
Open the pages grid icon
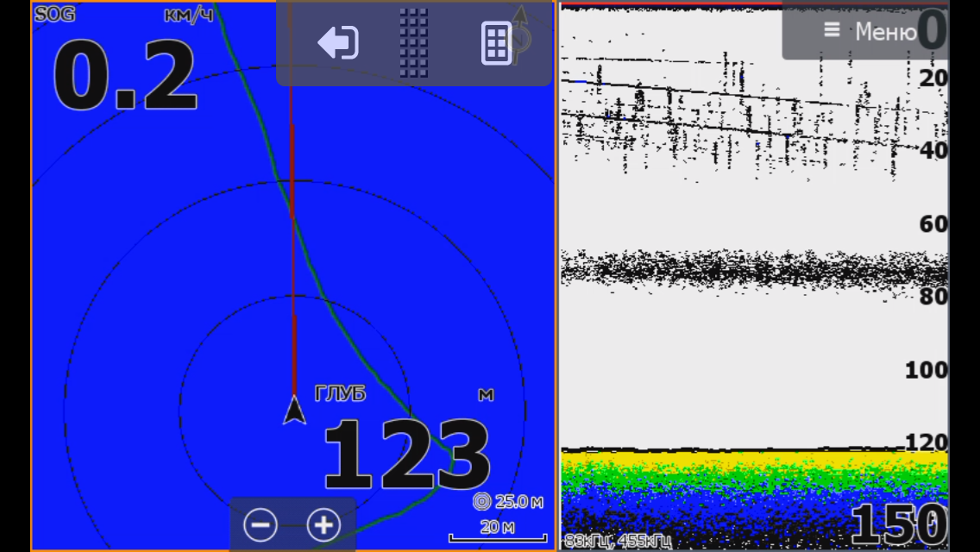point(414,42)
